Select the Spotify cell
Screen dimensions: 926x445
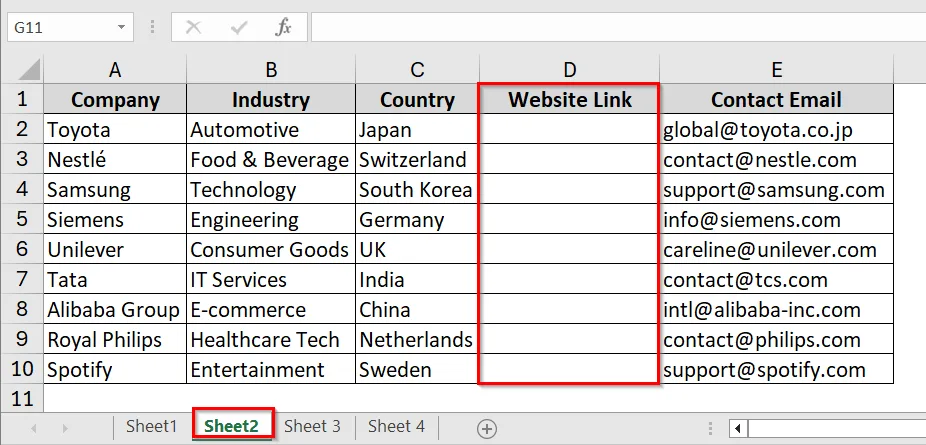tap(115, 370)
